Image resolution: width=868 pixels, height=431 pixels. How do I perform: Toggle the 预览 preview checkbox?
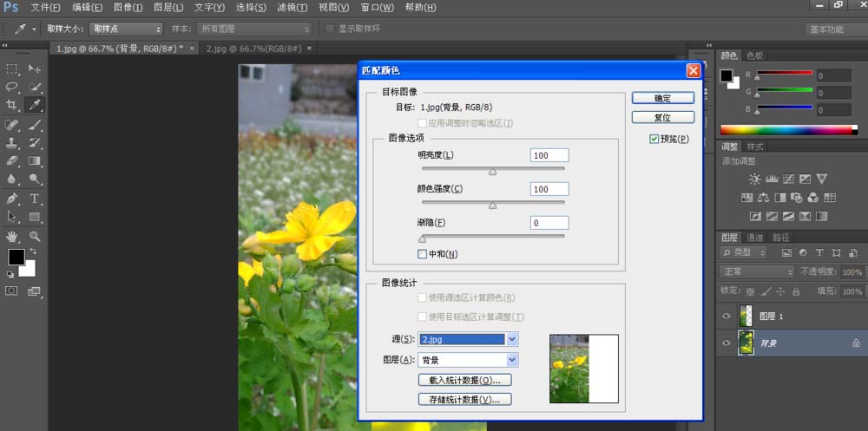pos(654,139)
